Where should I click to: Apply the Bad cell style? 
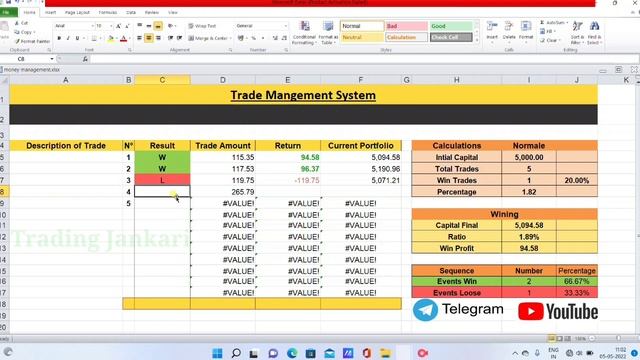[406, 26]
